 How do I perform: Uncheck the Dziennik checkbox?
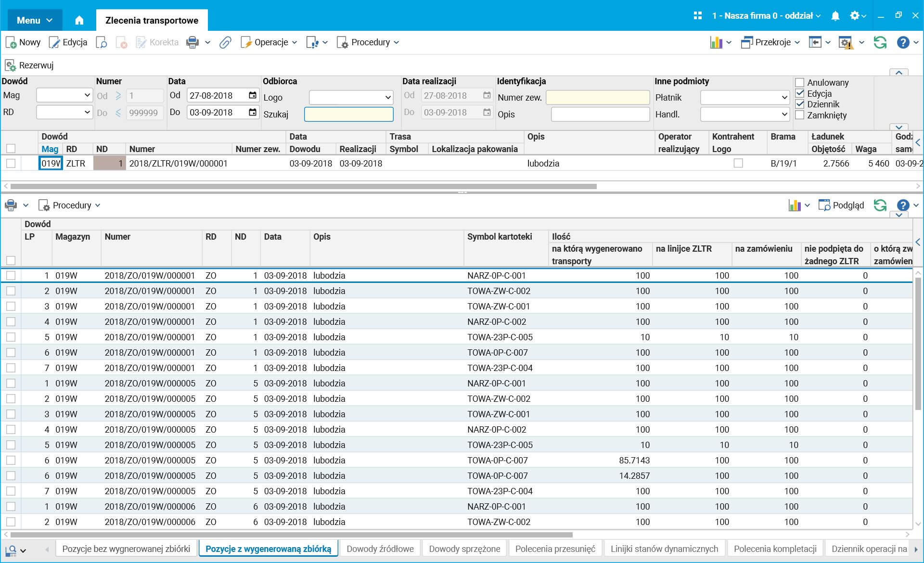(800, 104)
